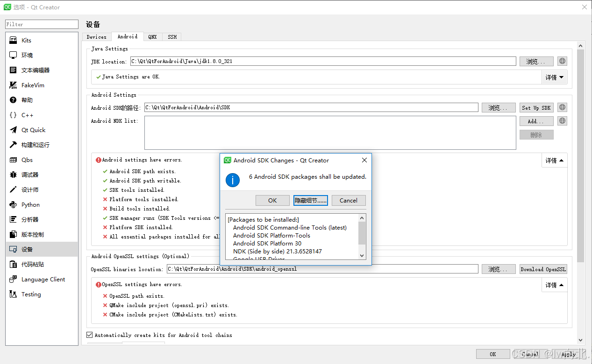The image size is (592, 364).
Task: Switch to the Android tab
Action: 128,36
